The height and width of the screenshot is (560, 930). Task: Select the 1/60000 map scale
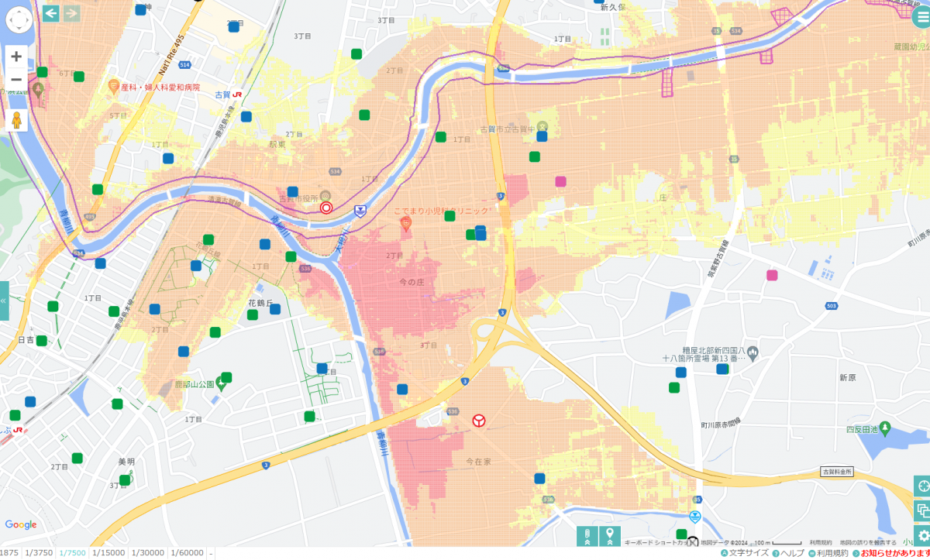coord(186,553)
